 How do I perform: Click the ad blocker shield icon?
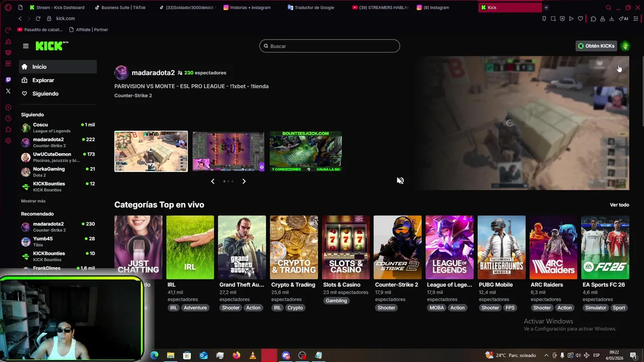[x=562, y=19]
